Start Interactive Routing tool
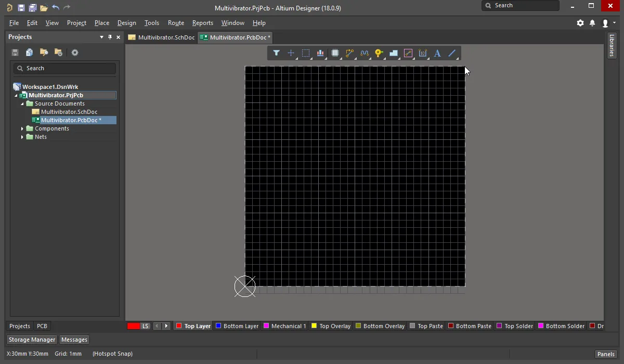Image resolution: width=624 pixels, height=364 pixels. tap(349, 53)
